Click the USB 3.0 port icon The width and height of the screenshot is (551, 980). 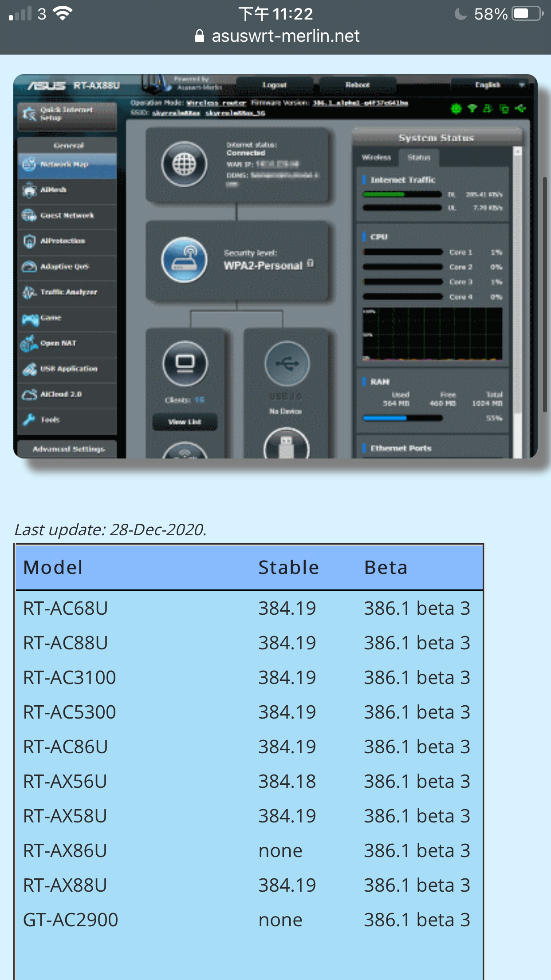[x=287, y=363]
